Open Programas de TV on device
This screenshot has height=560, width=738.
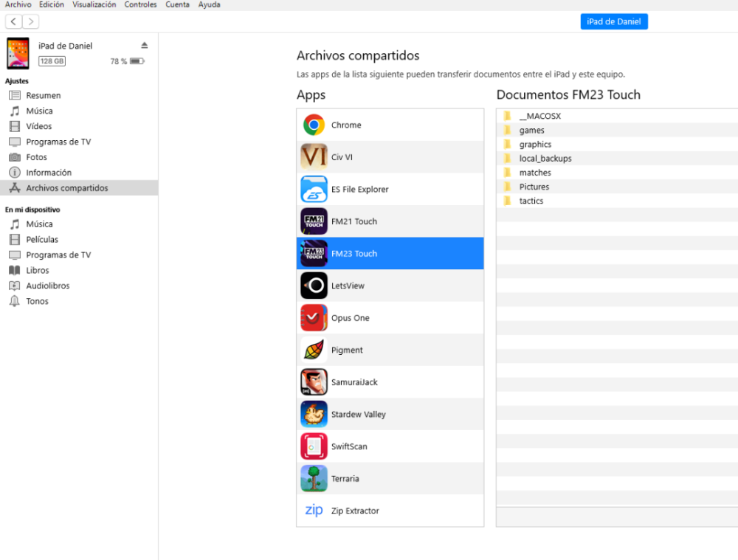coord(79,255)
